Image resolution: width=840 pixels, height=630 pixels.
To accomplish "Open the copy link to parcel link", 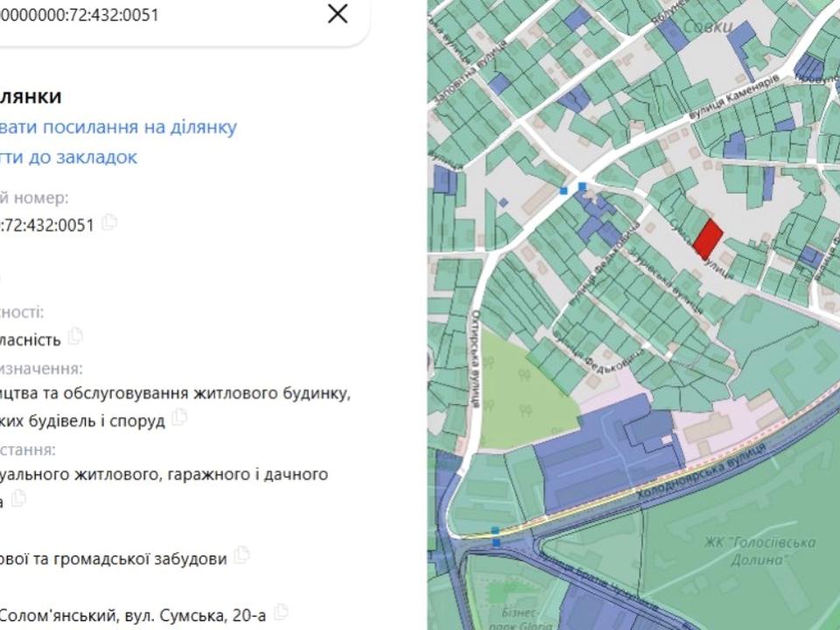I will point(118,127).
